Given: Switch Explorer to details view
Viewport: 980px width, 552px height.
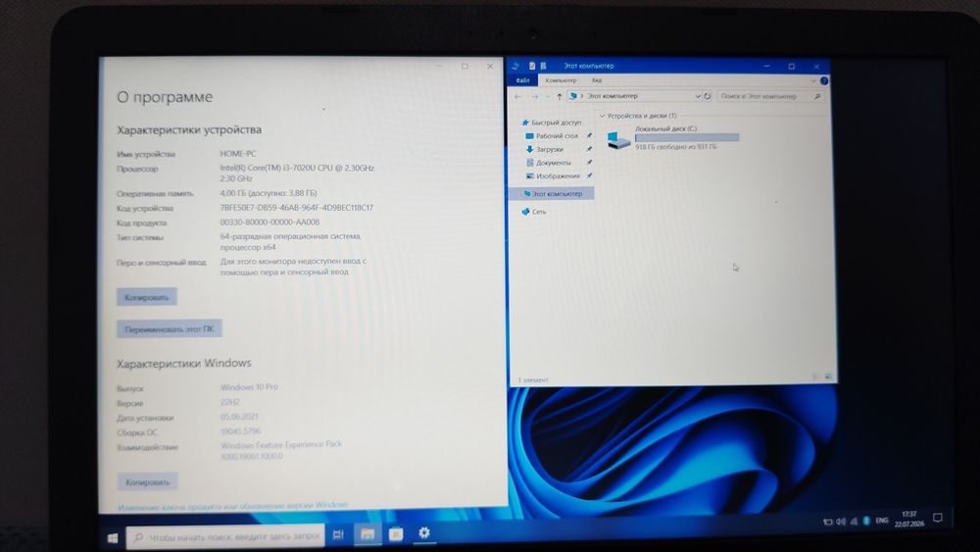Looking at the screenshot, I should 816,376.
